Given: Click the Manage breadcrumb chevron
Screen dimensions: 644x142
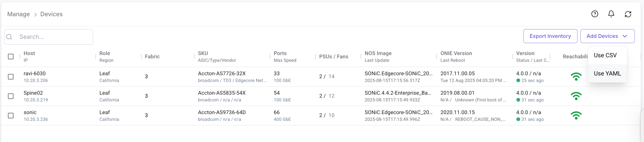Looking at the screenshot, I should pos(35,14).
